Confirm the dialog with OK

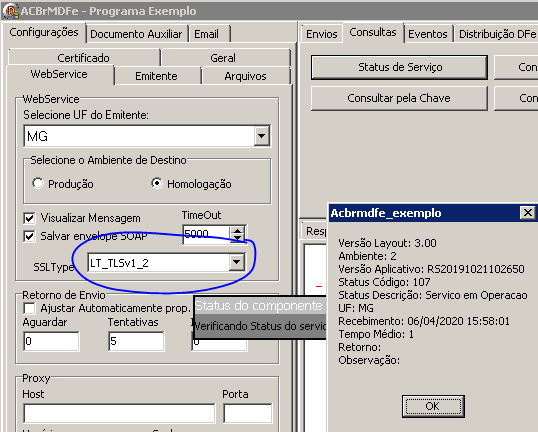(x=433, y=406)
